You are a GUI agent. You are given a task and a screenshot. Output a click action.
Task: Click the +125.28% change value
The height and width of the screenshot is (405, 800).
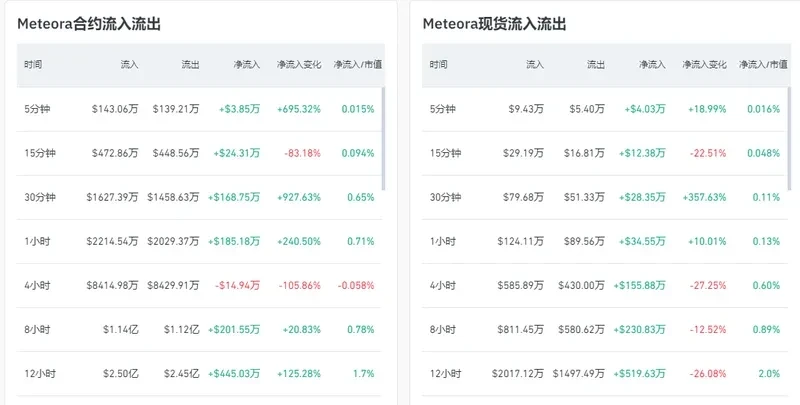pos(299,374)
